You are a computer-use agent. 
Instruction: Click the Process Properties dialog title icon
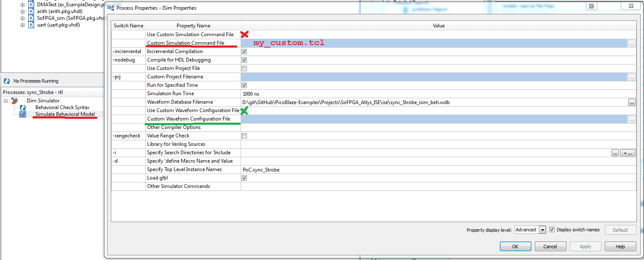coord(110,8)
